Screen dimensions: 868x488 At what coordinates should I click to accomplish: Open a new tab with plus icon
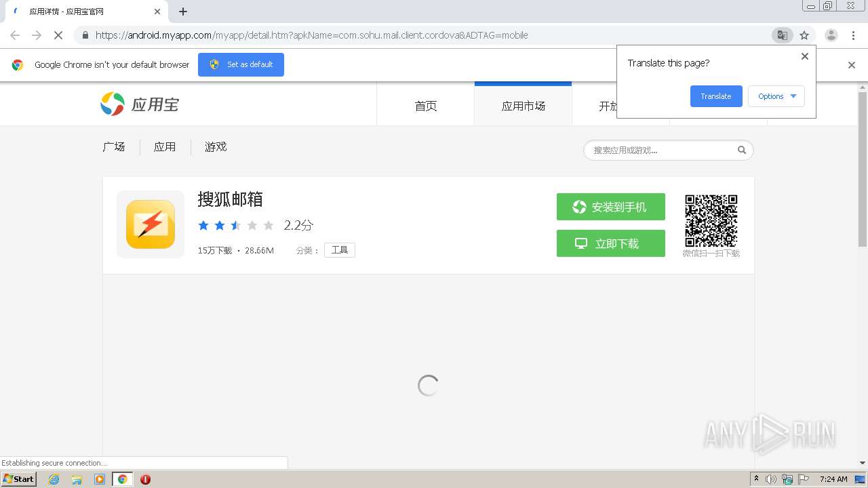tap(183, 12)
